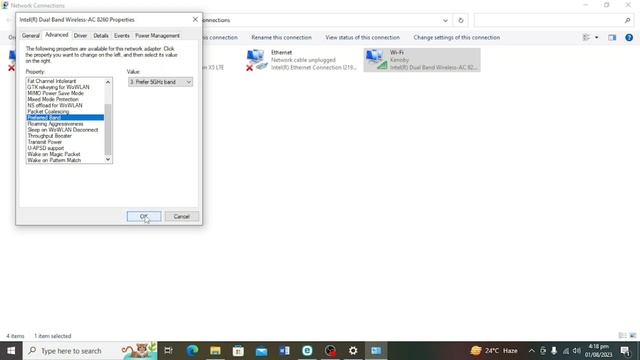Select Wake on Pattern Match property
This screenshot has height=360, width=640.
[x=54, y=160]
